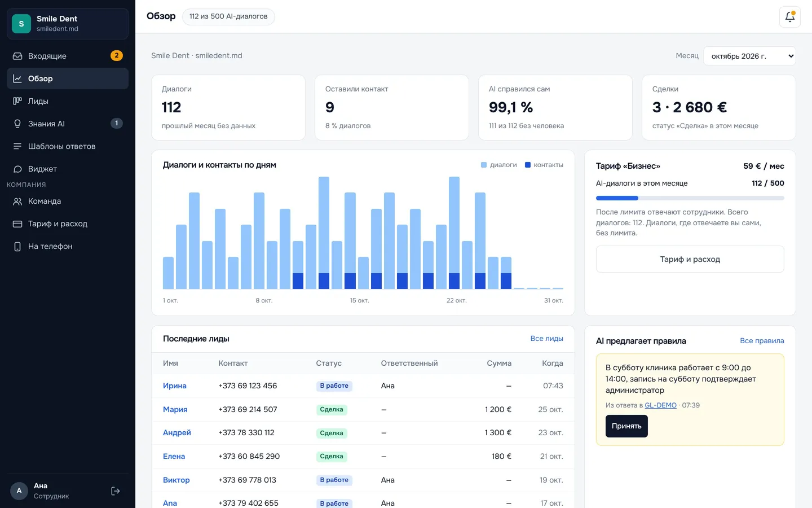Click the Сделка status of Андрей

(332, 433)
